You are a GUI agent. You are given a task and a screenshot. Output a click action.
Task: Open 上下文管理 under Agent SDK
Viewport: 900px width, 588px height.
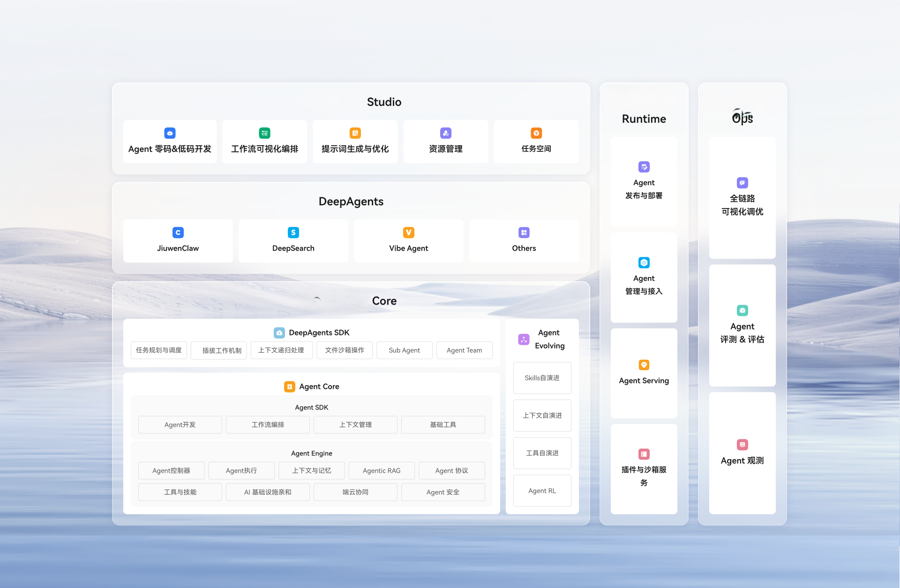click(x=355, y=424)
